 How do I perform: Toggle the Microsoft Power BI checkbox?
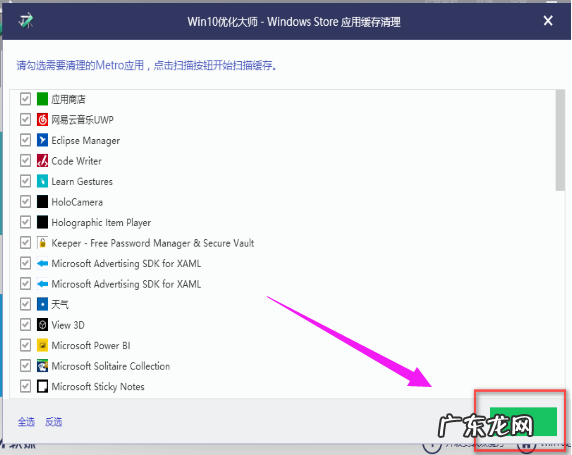[x=25, y=345]
